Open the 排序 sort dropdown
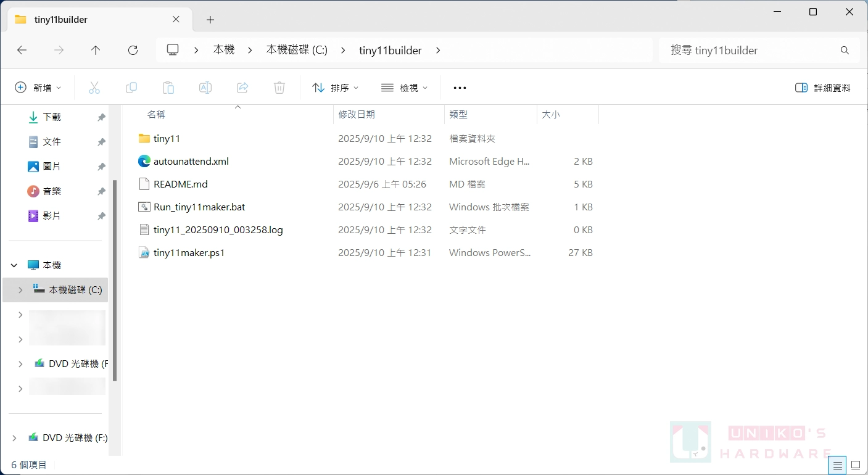Viewport: 868px width, 475px height. click(336, 88)
